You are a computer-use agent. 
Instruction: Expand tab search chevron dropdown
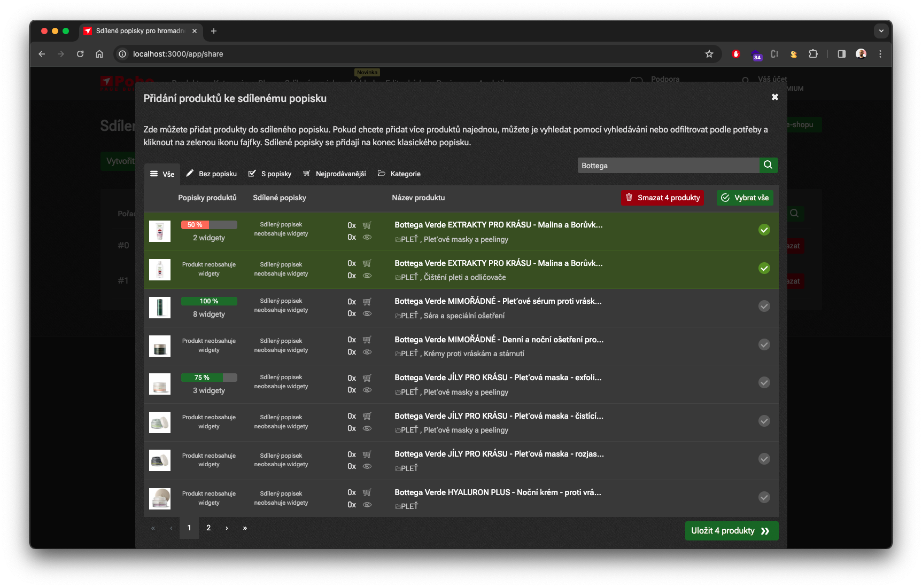click(881, 31)
